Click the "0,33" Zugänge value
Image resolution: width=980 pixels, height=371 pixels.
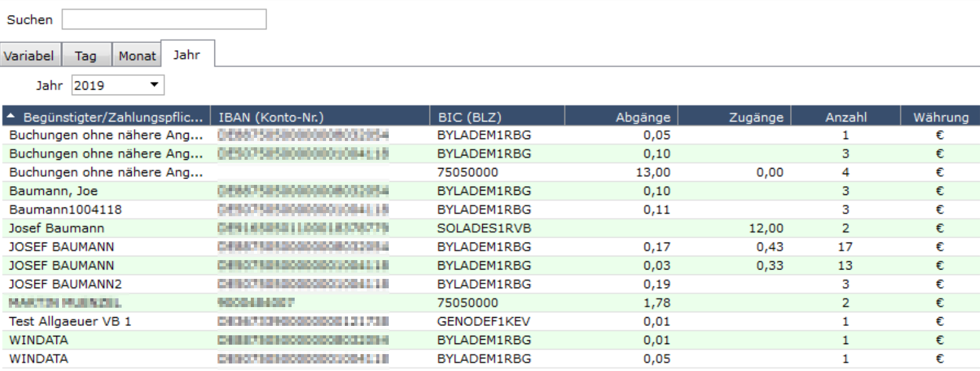coord(771,266)
